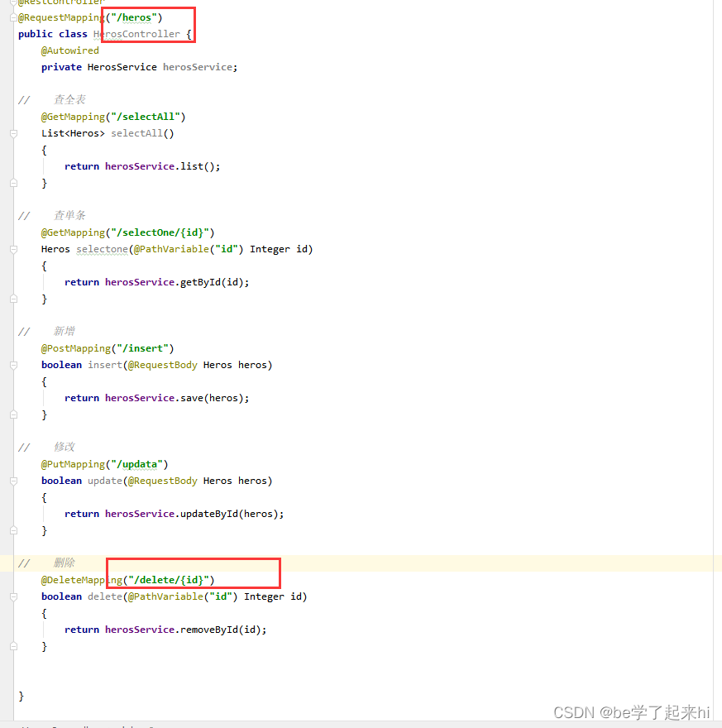Click the "/delete/{id}" mapping string

click(x=169, y=580)
